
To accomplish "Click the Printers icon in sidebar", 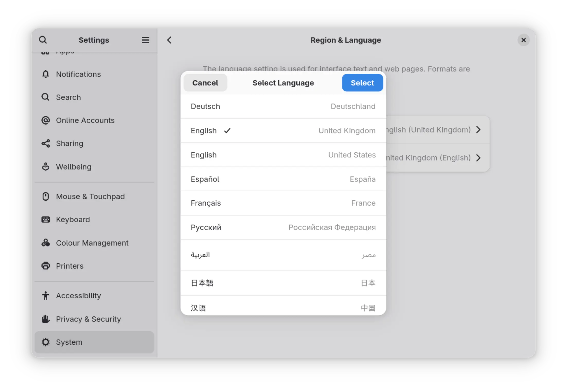I will [46, 266].
